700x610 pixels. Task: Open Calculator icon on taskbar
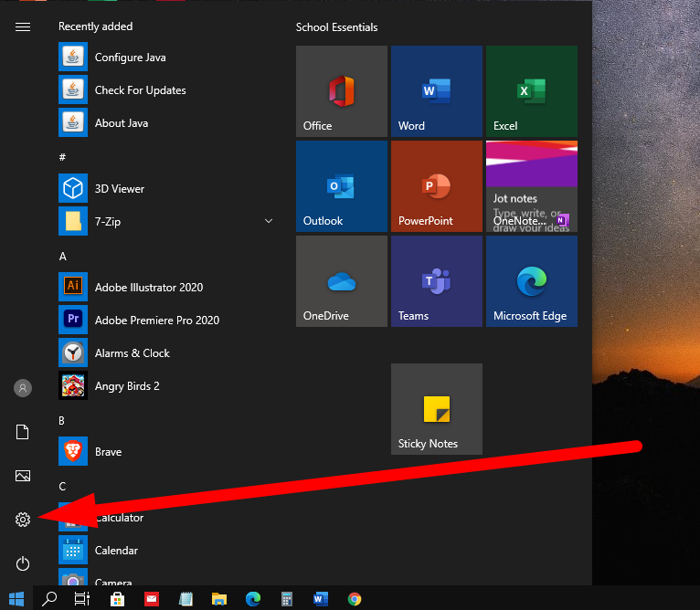click(x=287, y=599)
